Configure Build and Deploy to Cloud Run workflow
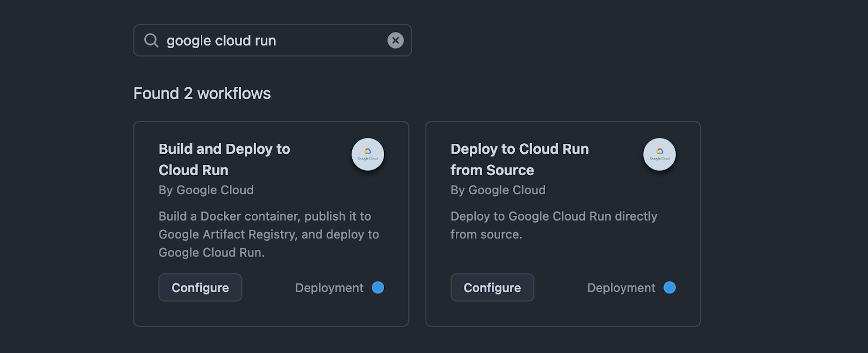The height and width of the screenshot is (353, 868). pos(200,287)
